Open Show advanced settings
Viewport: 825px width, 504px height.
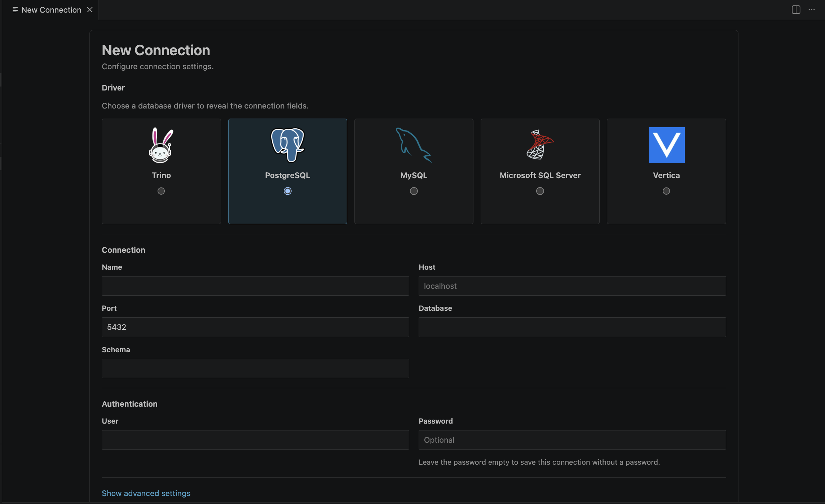146,493
